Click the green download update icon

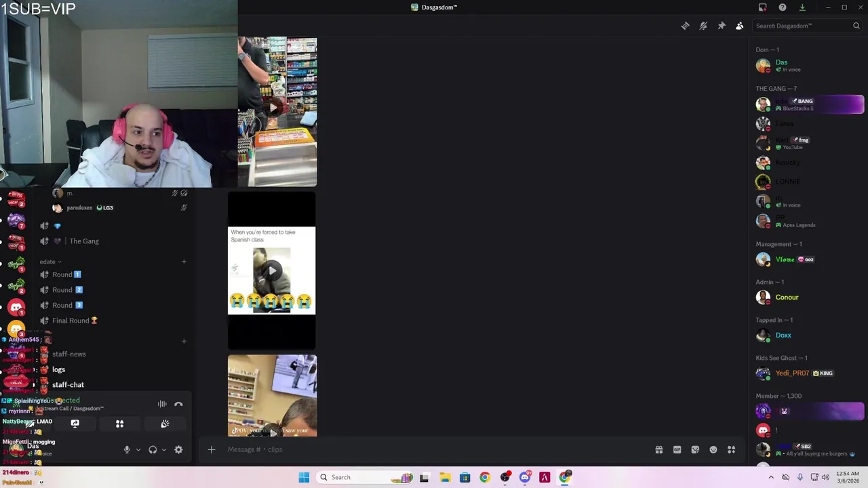802,7
